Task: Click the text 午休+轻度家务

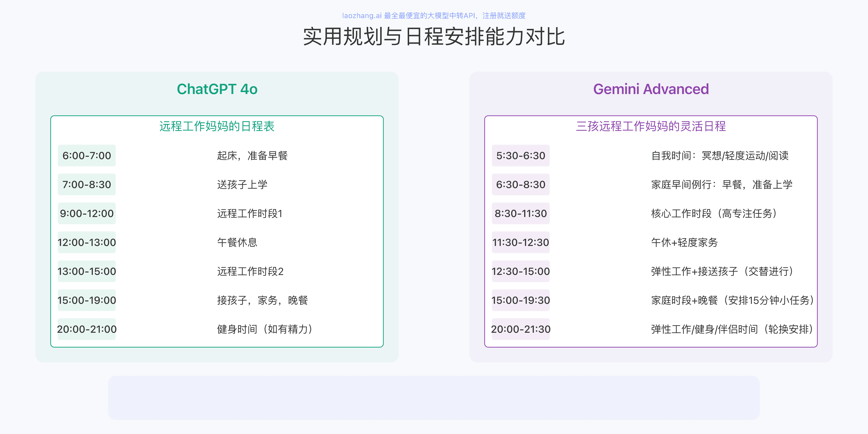Action: click(x=684, y=243)
